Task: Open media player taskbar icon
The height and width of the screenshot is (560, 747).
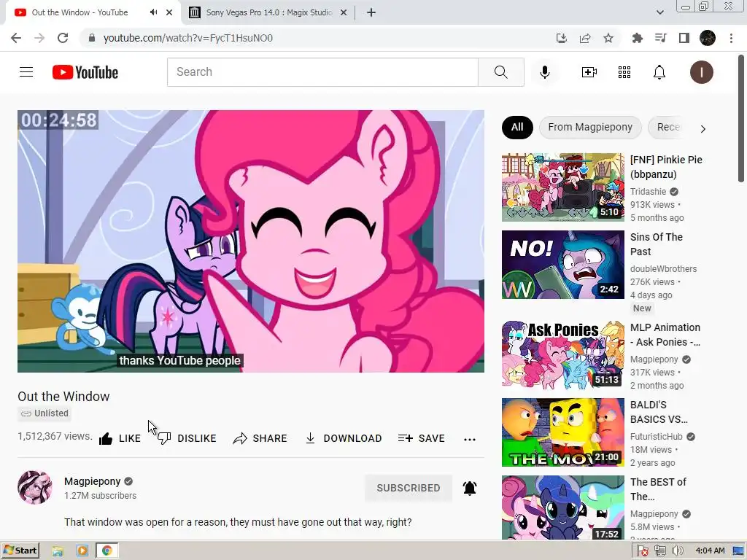Action: pos(82,551)
